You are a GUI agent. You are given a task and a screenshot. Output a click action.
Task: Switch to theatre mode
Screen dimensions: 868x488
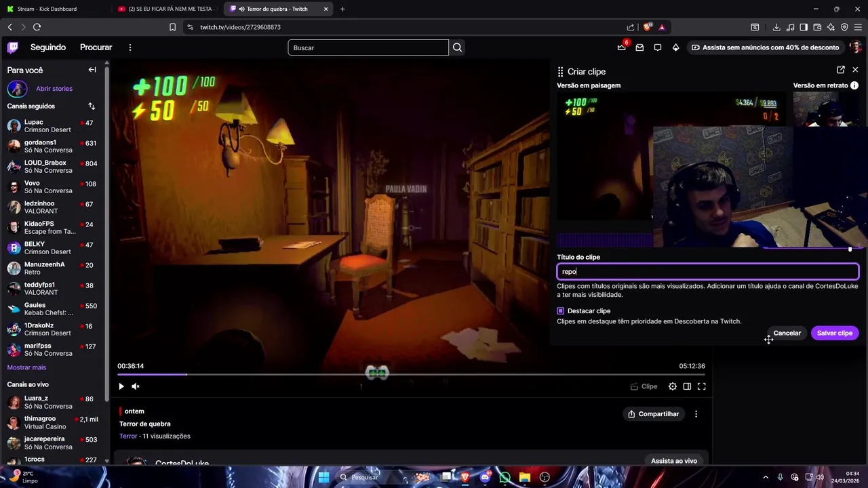coord(687,386)
